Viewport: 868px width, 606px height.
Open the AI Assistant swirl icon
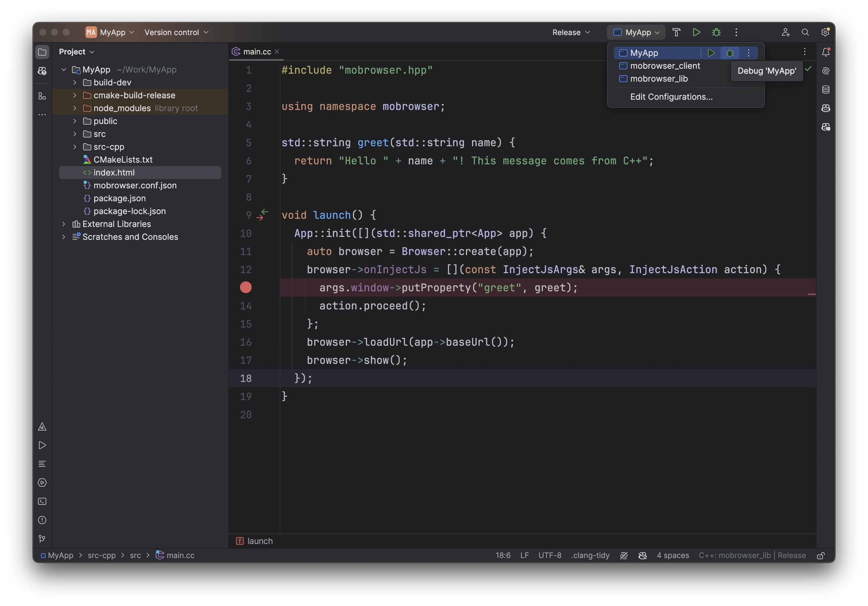826,71
